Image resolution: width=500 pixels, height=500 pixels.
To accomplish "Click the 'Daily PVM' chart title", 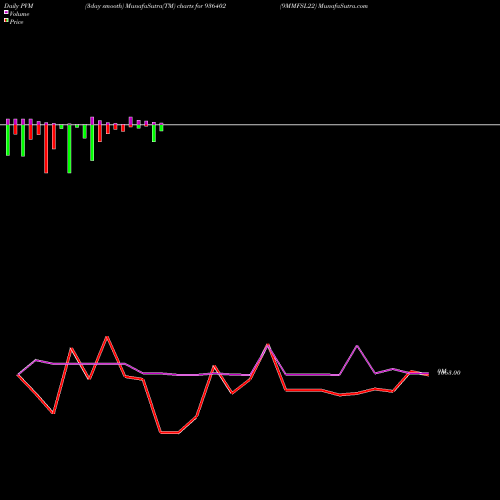I will point(18,6).
